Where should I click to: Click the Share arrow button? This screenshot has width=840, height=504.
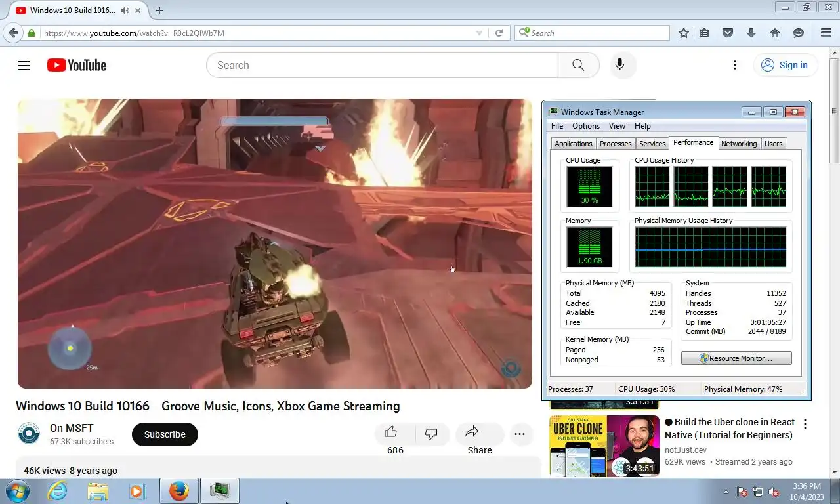479,432
